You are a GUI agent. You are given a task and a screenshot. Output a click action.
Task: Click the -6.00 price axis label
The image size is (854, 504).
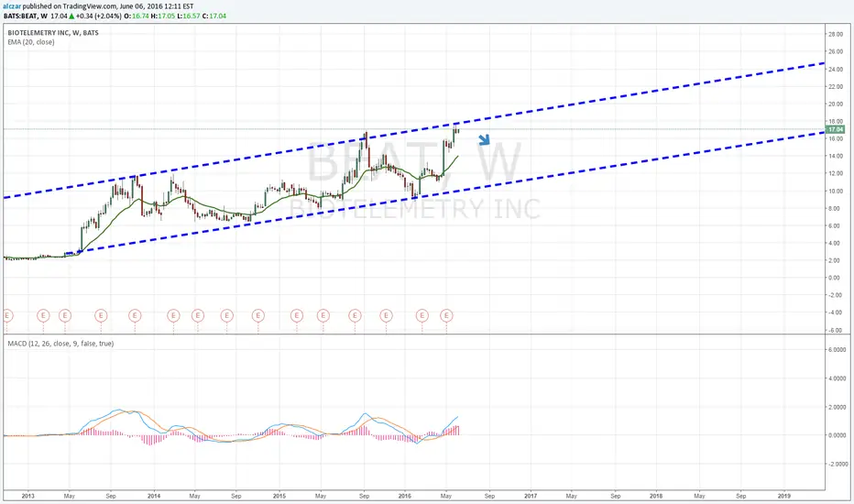[x=836, y=330]
